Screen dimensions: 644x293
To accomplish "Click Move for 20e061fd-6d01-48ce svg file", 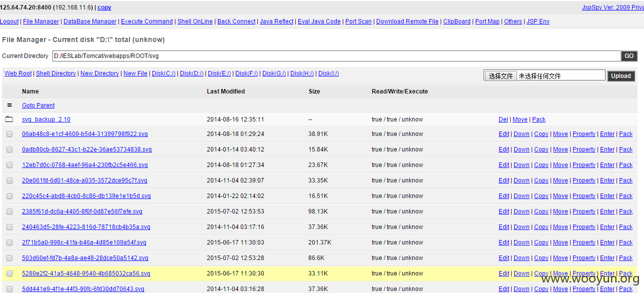I will click(561, 180).
